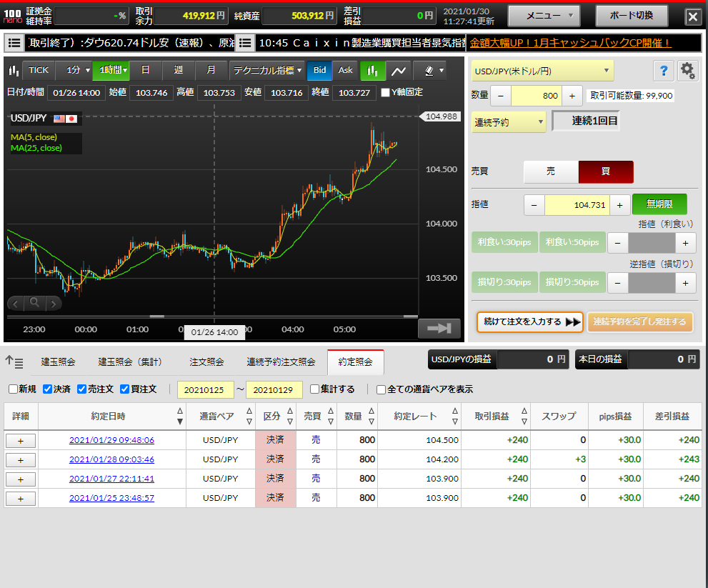
Task: Open the テクニカル指標 dropdown
Action: coord(267,71)
